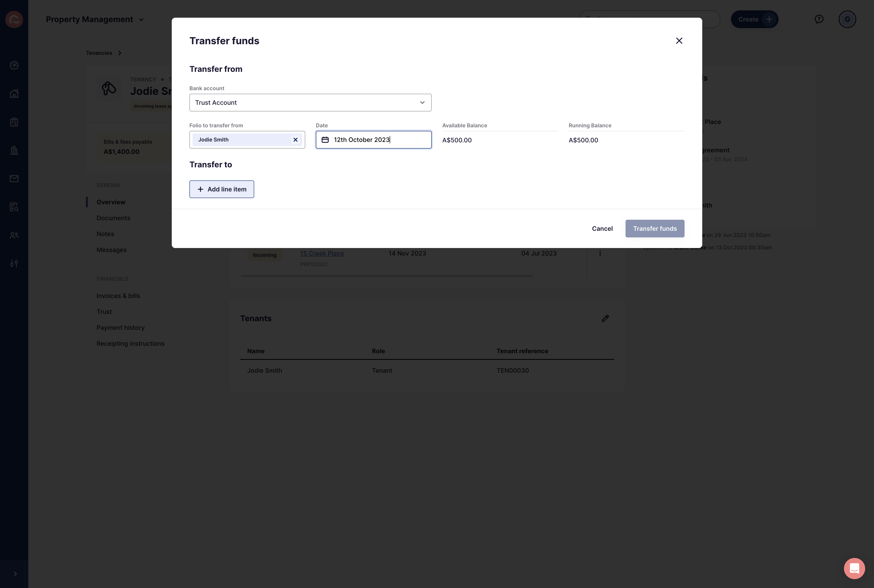
Task: Open the settings sliders sidebar icon
Action: (14, 264)
